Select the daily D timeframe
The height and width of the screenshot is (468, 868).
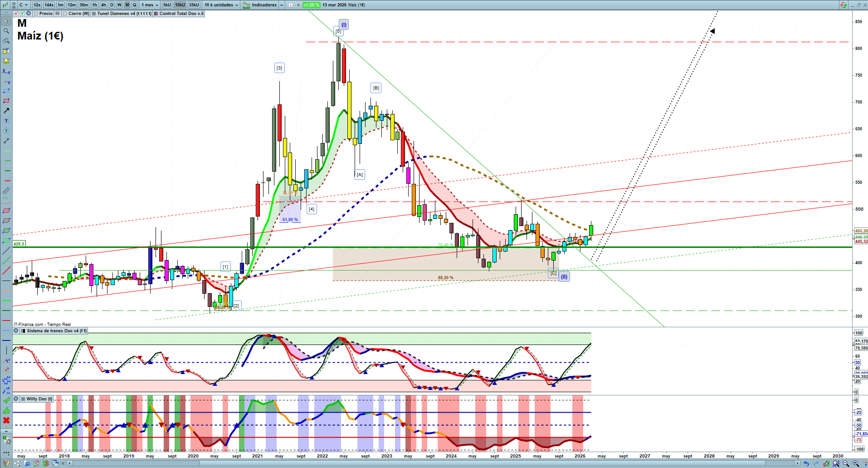(x=112, y=5)
